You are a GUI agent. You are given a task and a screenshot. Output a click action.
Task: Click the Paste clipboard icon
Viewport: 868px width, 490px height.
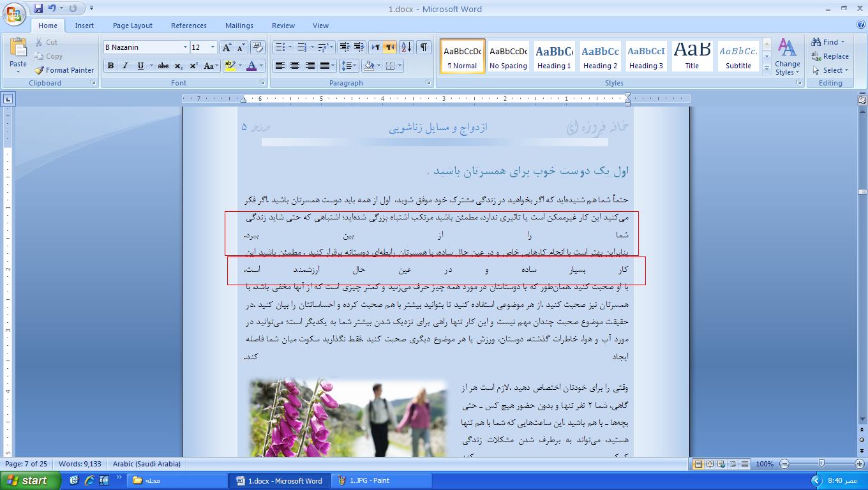point(19,48)
